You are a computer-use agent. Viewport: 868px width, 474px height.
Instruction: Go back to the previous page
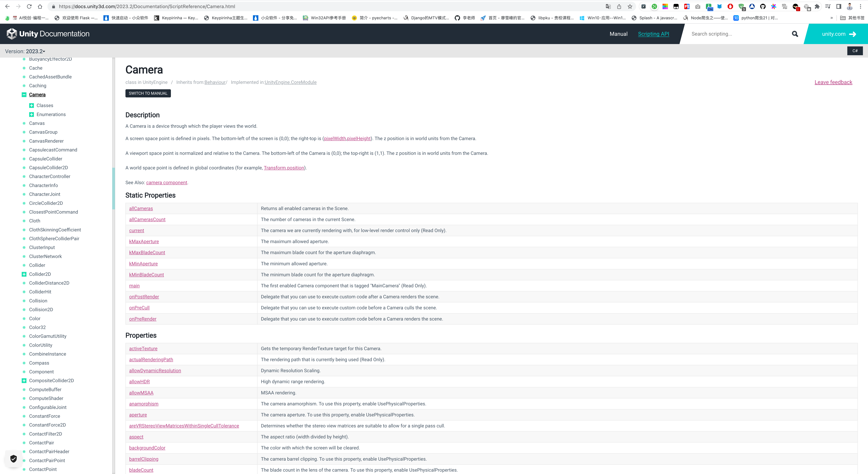(7, 6)
